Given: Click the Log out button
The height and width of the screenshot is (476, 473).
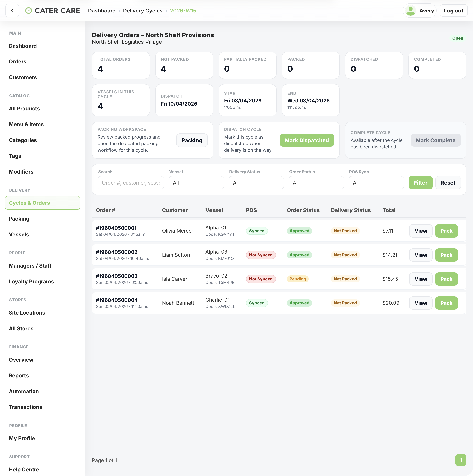Looking at the screenshot, I should (x=453, y=11).
